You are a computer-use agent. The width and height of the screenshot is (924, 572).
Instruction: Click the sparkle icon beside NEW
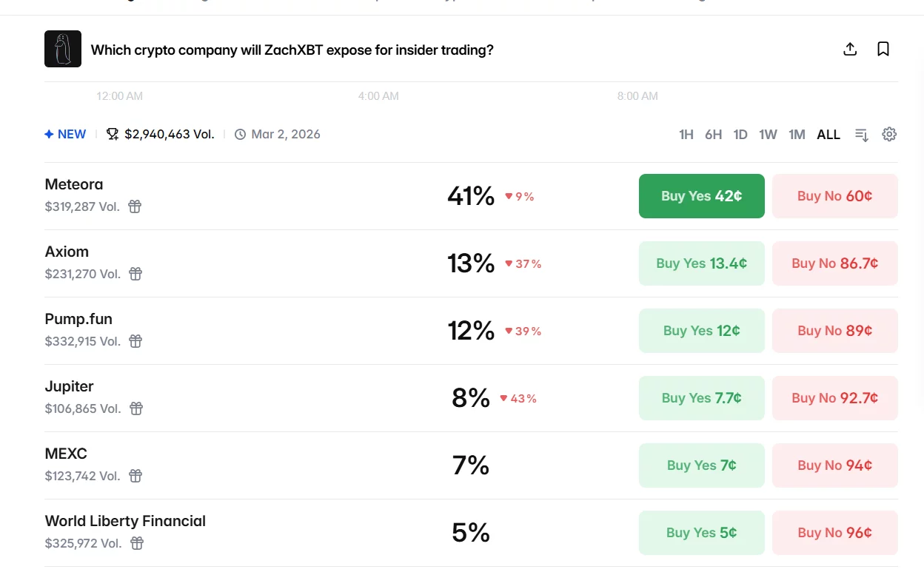[x=47, y=134]
